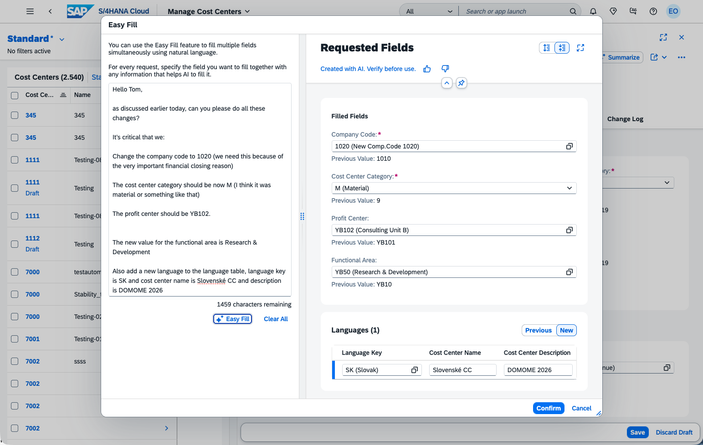Click the SAP logo
Screen dimensions: 703x445
coord(80,11)
